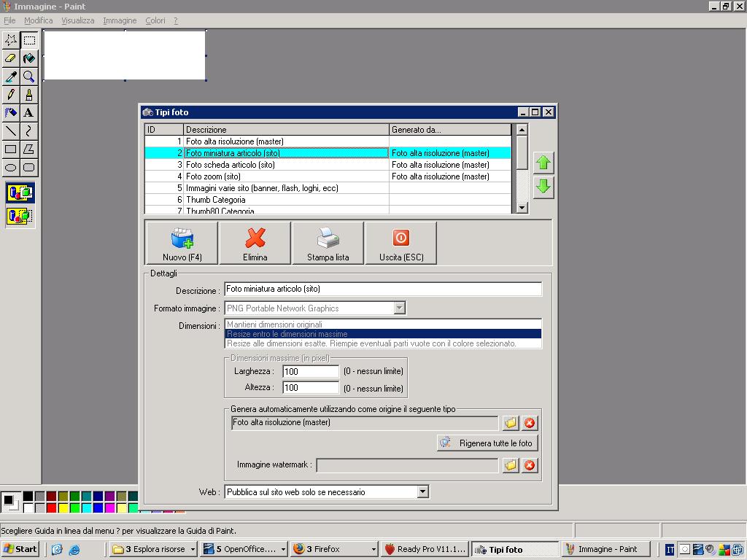Select row 'Immagini varie sito (banner, flash, loghi, ecc)'

pyautogui.click(x=328, y=188)
